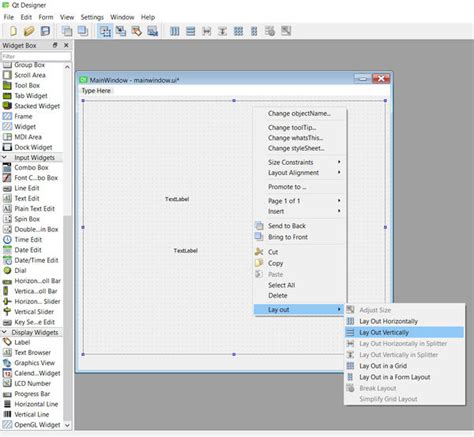Choose Select All in context menu

(x=299, y=285)
